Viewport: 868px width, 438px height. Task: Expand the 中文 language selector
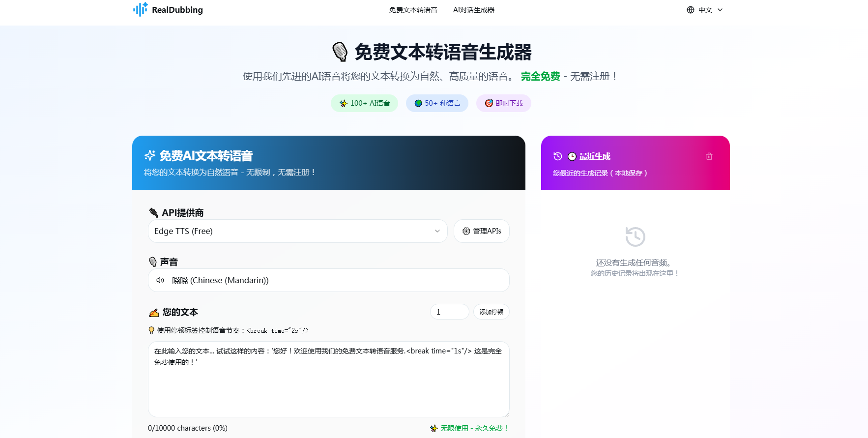point(705,10)
